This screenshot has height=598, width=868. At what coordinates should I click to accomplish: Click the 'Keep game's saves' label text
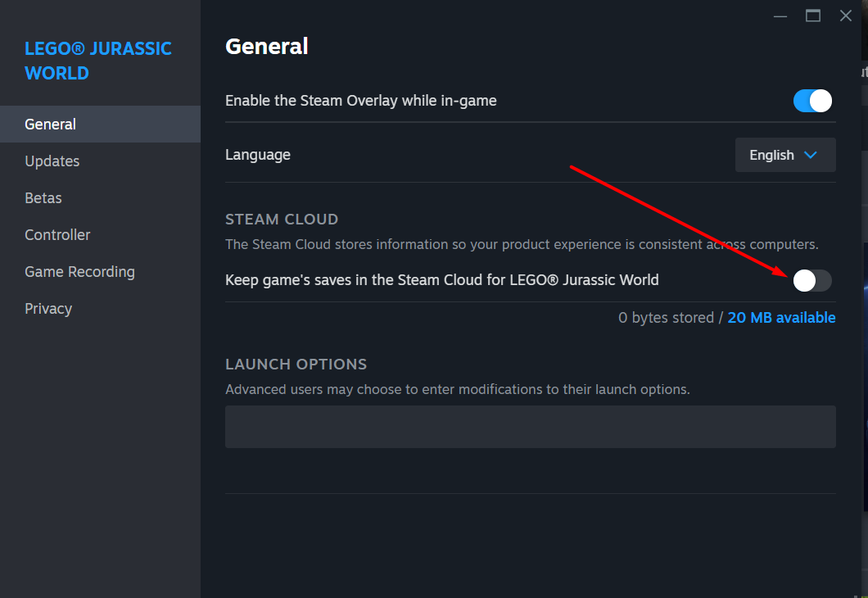441,280
